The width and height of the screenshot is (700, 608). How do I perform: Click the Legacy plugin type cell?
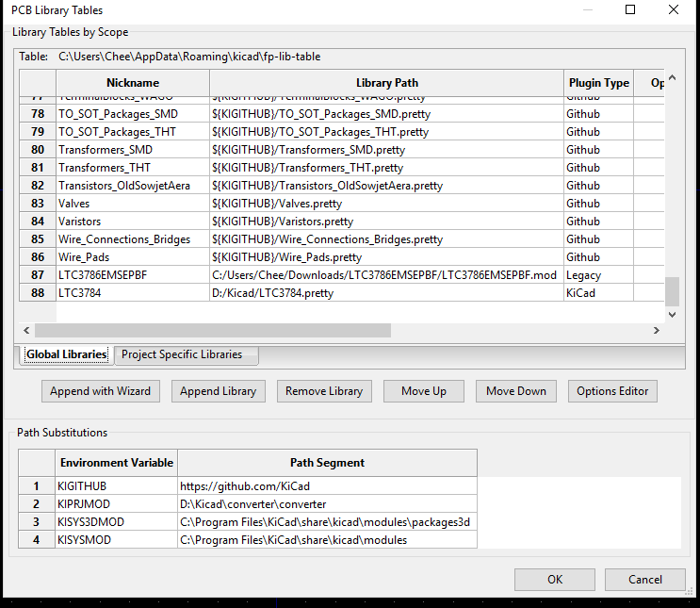coord(598,274)
